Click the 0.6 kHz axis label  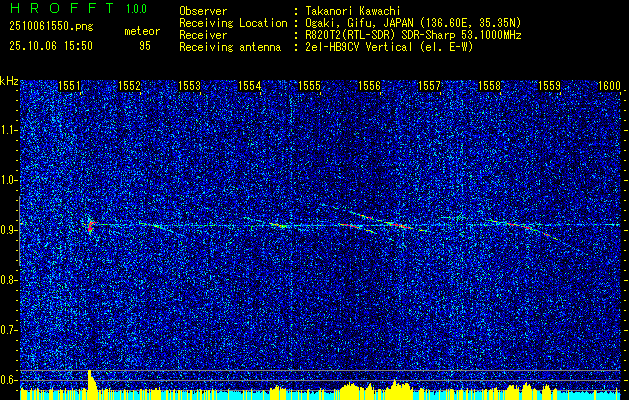(x=8, y=380)
